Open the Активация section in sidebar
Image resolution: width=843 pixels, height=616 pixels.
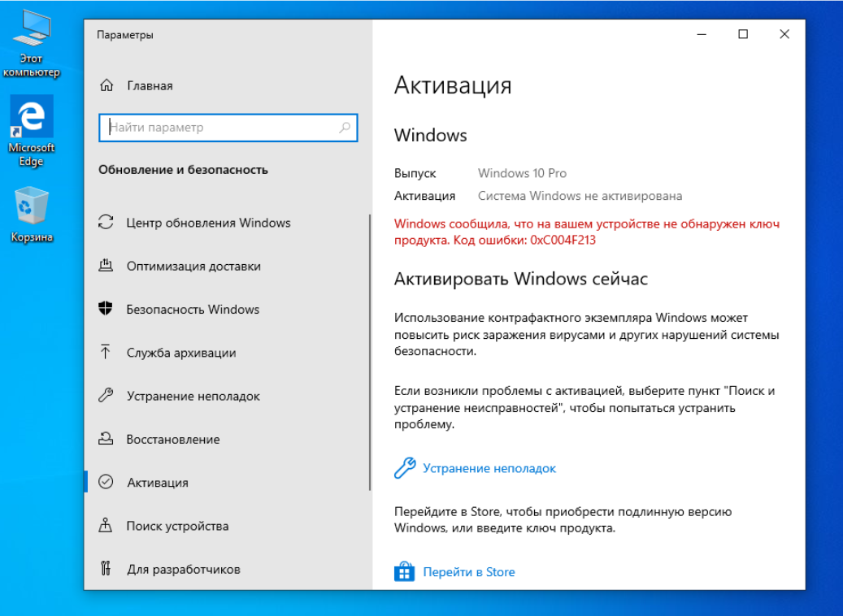[157, 483]
